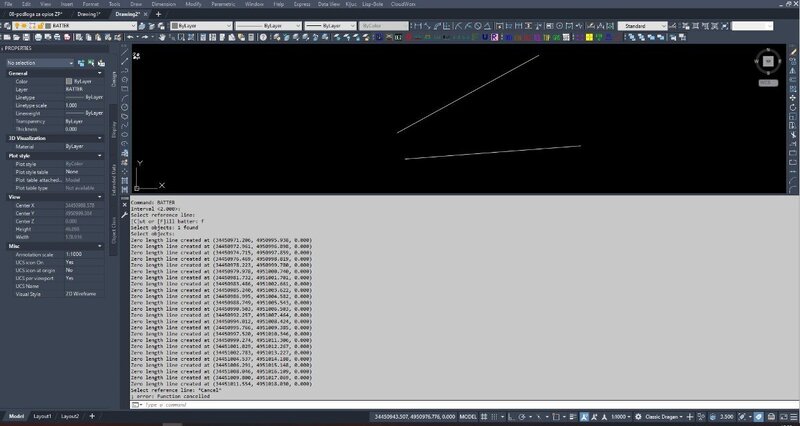Click the Quick Select icon in Properties
The image size is (800, 426).
coord(102,63)
